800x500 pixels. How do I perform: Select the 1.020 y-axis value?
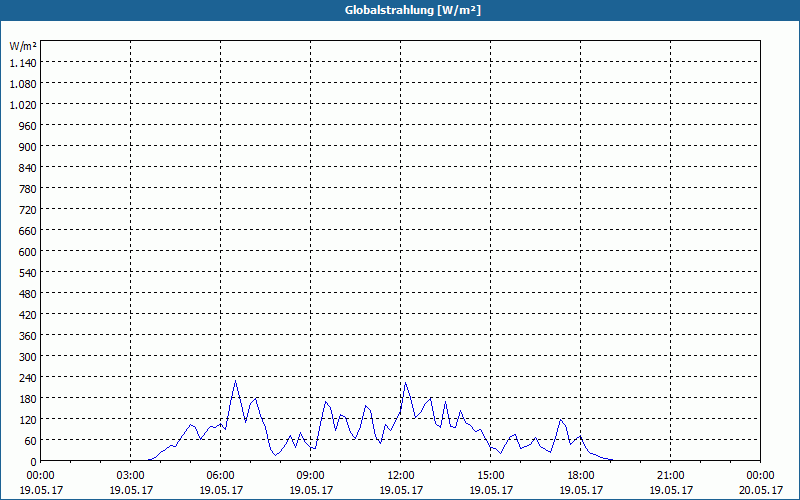click(x=23, y=105)
